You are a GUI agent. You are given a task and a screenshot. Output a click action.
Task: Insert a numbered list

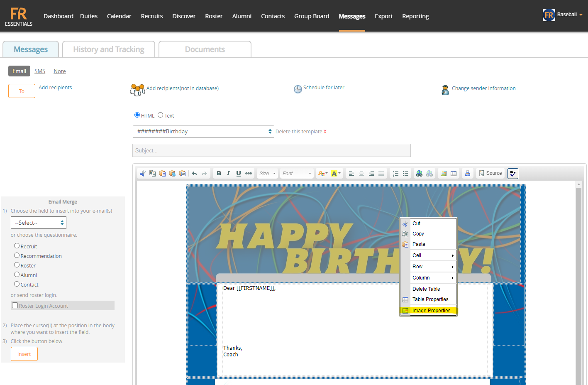pos(395,174)
